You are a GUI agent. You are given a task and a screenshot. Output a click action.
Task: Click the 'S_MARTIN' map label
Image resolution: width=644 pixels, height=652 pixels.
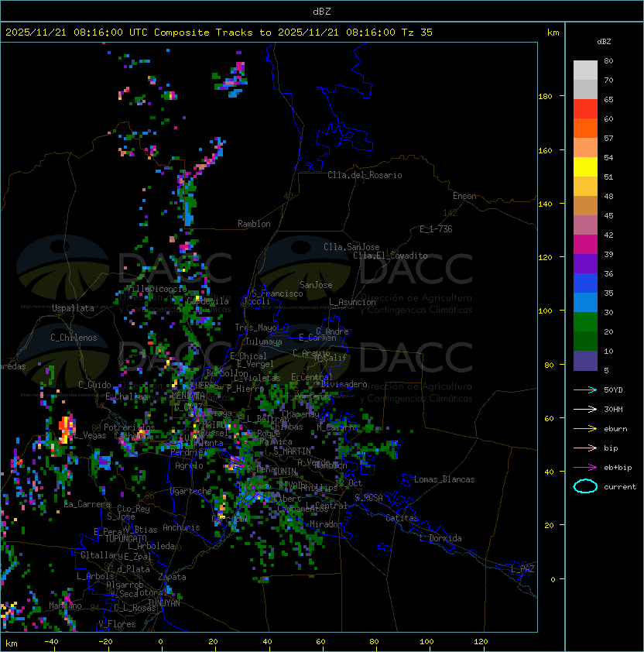coord(292,451)
